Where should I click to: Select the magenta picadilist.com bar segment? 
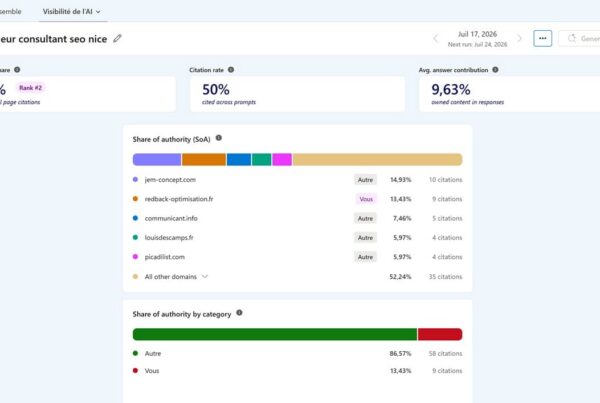(282, 160)
